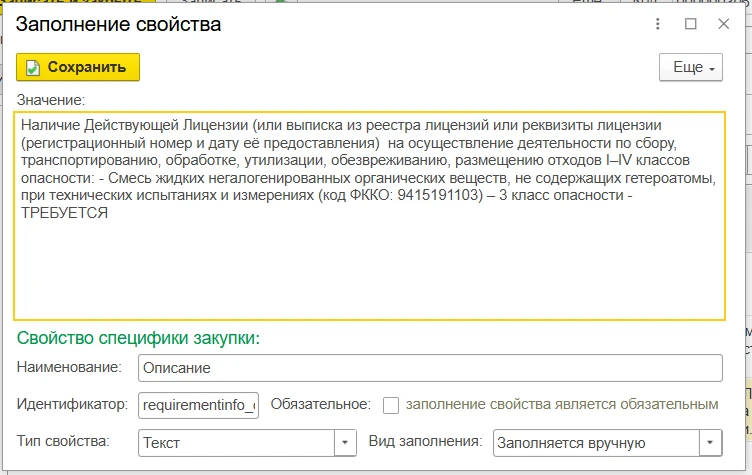Click the Идентификатор field

(x=199, y=405)
